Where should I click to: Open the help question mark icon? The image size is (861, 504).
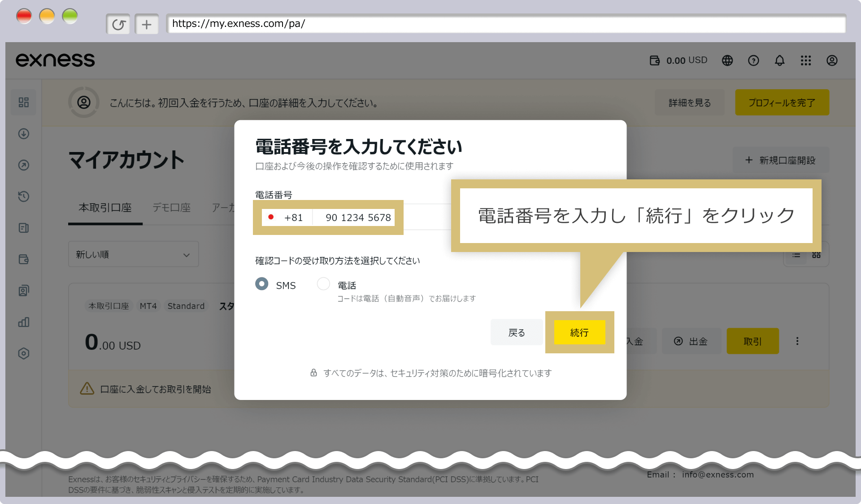tap(753, 61)
